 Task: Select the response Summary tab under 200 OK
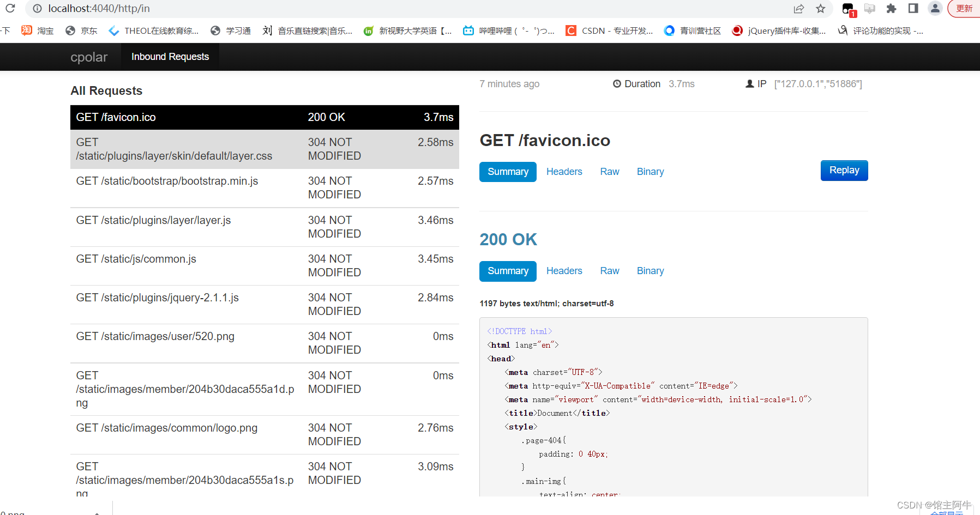pyautogui.click(x=508, y=271)
